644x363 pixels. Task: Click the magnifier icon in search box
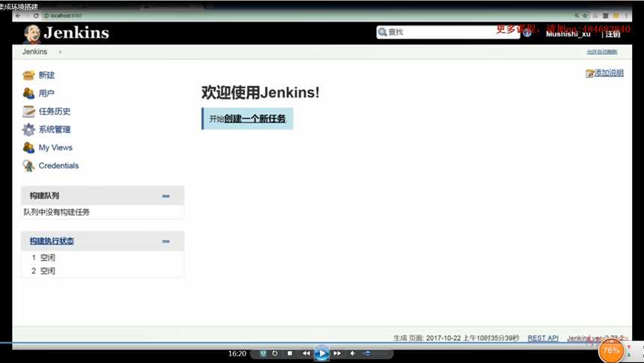pyautogui.click(x=382, y=32)
